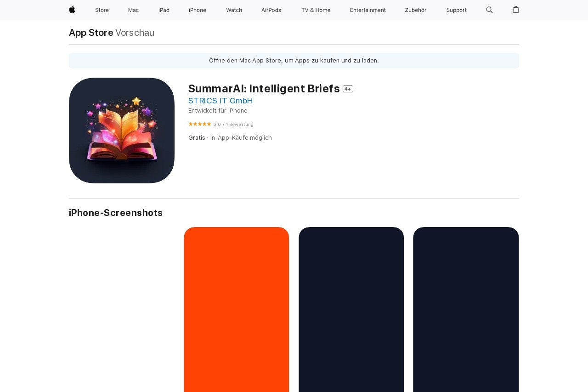
Task: Click the 'Gratis' price label
Action: (197, 138)
